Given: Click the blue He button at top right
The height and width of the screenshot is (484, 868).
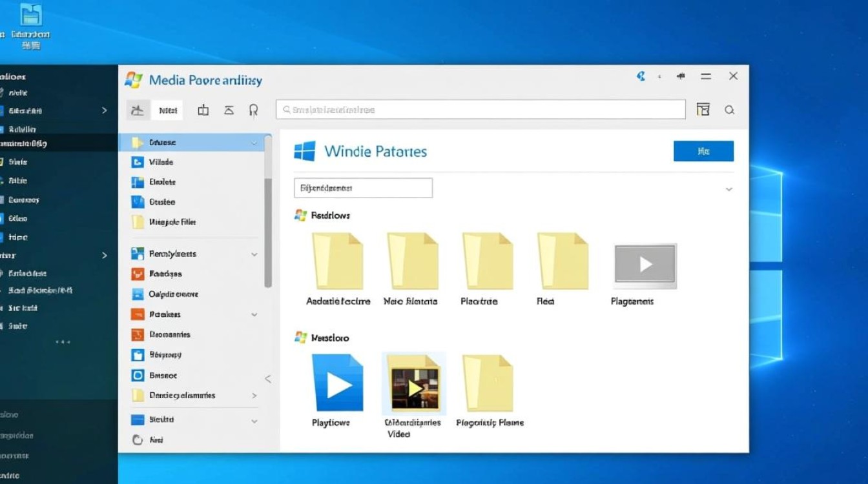Looking at the screenshot, I should pos(703,151).
